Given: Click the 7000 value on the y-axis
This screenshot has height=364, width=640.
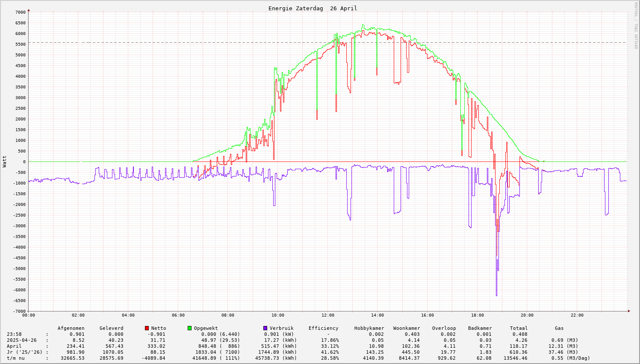Looking at the screenshot, I should pos(21,12).
